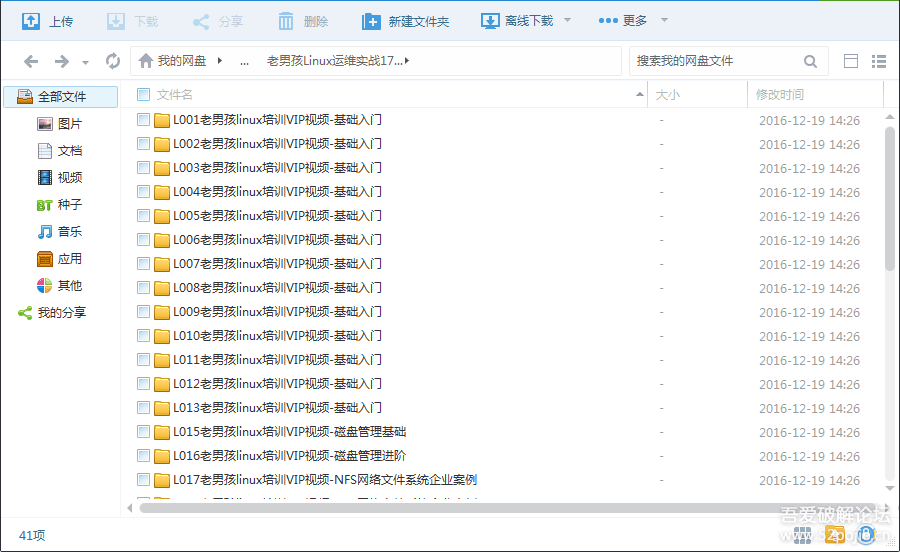Image resolution: width=900 pixels, height=552 pixels.
Task: Open the L017 NFS网络文件系统企业案例 folder
Action: point(324,480)
